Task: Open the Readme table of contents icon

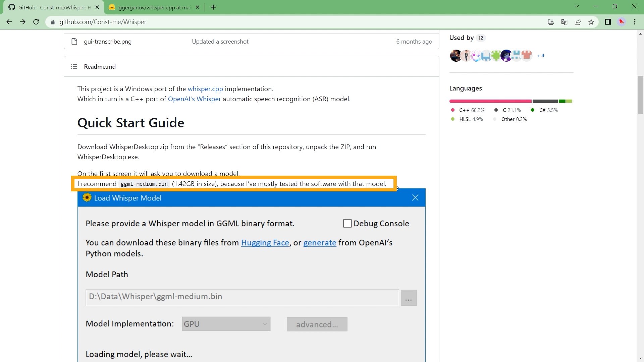Action: coord(74,66)
